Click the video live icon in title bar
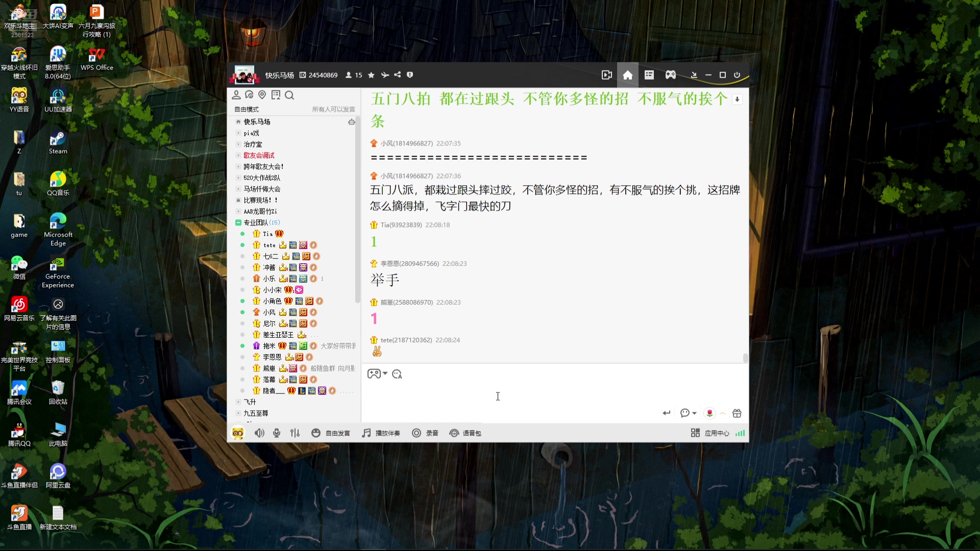The image size is (980, 551). coord(606,75)
